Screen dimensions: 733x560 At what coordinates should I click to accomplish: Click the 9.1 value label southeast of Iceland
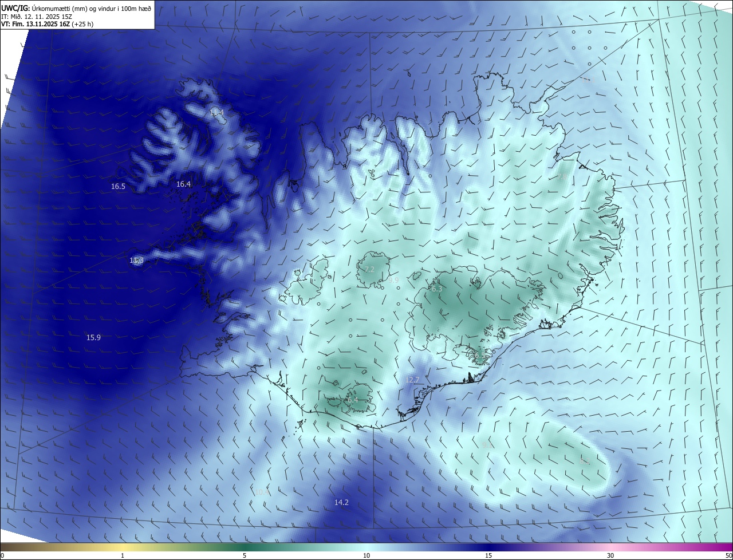click(487, 445)
